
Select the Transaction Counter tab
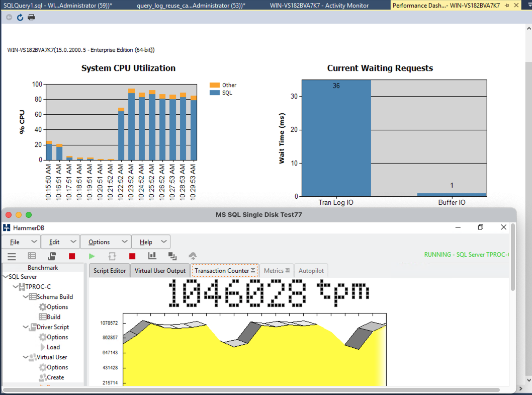coord(225,271)
